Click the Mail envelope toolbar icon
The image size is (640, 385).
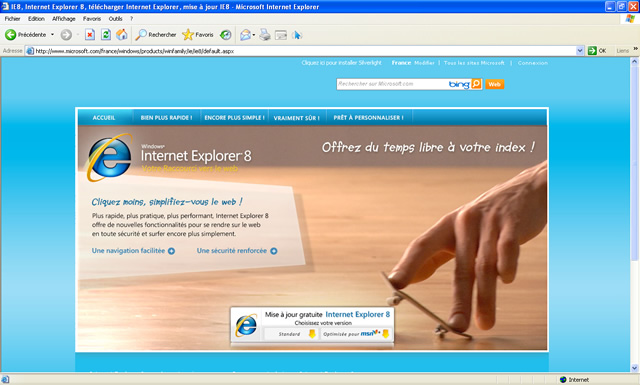(x=245, y=35)
